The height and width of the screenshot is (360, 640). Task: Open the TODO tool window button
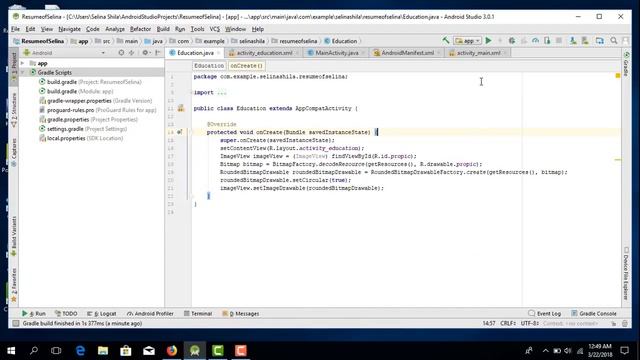coord(66,313)
